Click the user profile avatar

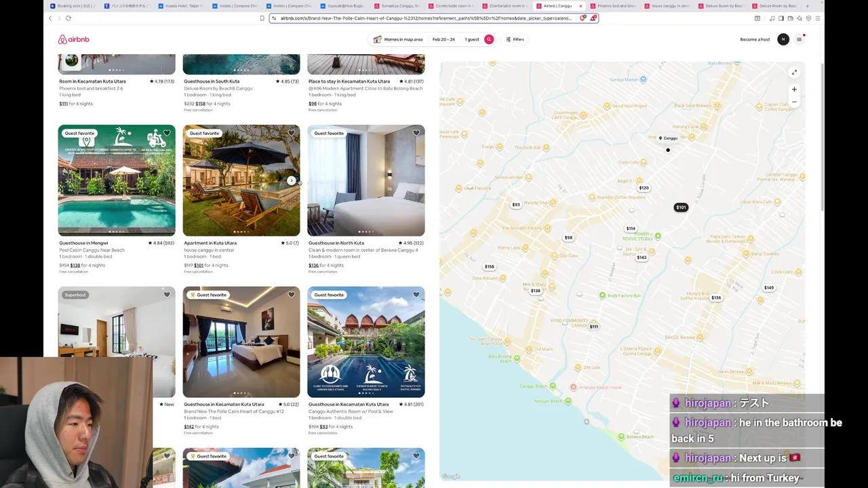[x=783, y=39]
